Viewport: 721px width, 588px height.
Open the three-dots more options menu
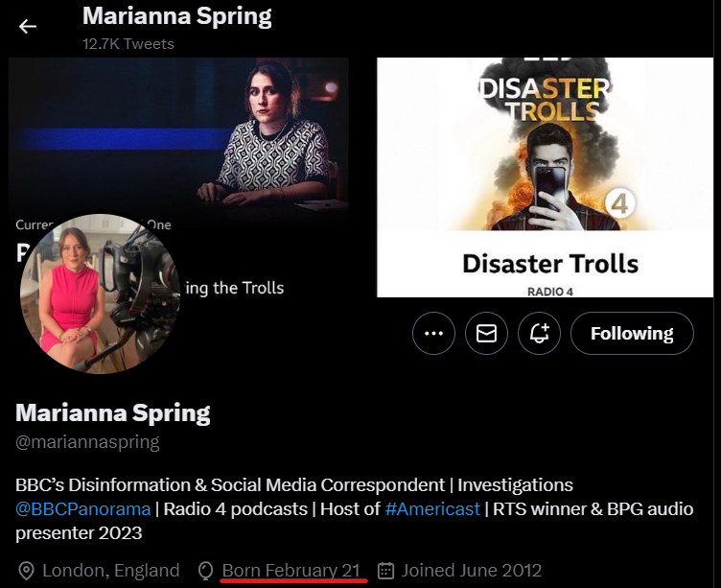click(x=433, y=333)
